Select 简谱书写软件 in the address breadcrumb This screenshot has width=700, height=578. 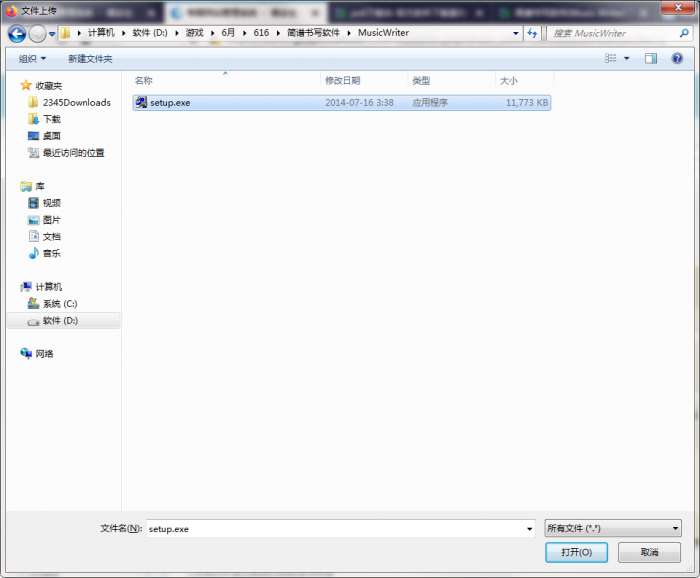point(313,33)
